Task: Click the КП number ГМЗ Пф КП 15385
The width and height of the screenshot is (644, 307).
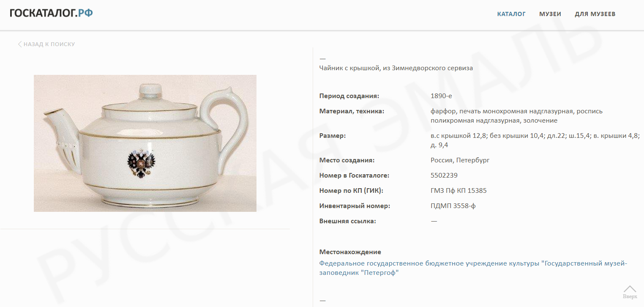Action: (458, 191)
